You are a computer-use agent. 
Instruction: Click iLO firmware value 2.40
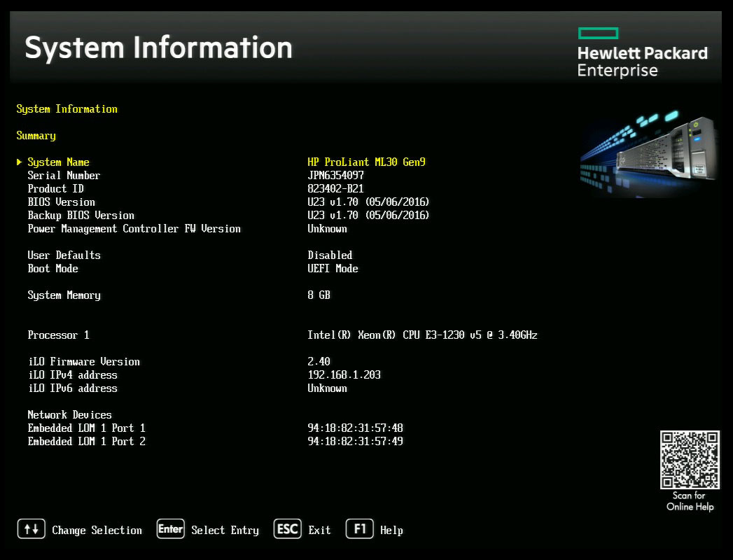click(x=319, y=362)
